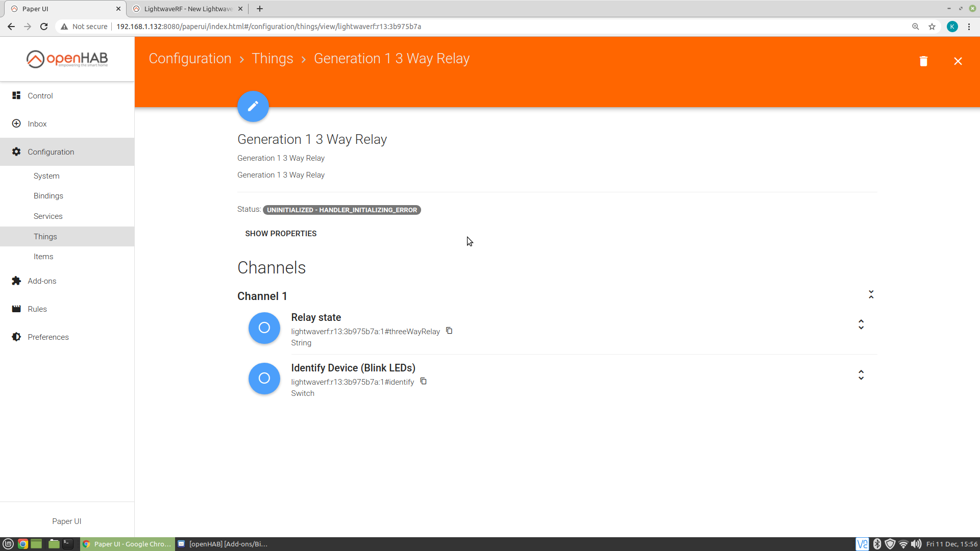This screenshot has width=980, height=551.
Task: Expand the Relay state channel details
Action: point(861,324)
